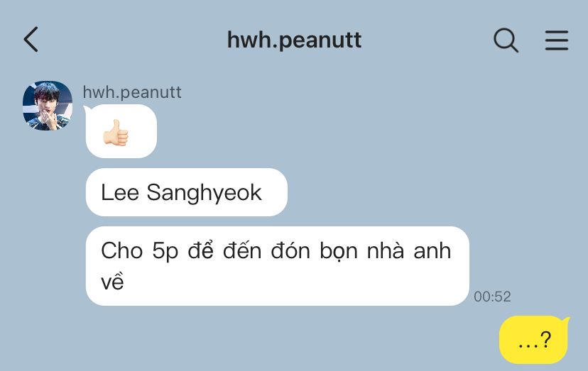This screenshot has height=371, width=588.
Task: Tap the yellow "...?" reply bubble
Action: tap(533, 340)
